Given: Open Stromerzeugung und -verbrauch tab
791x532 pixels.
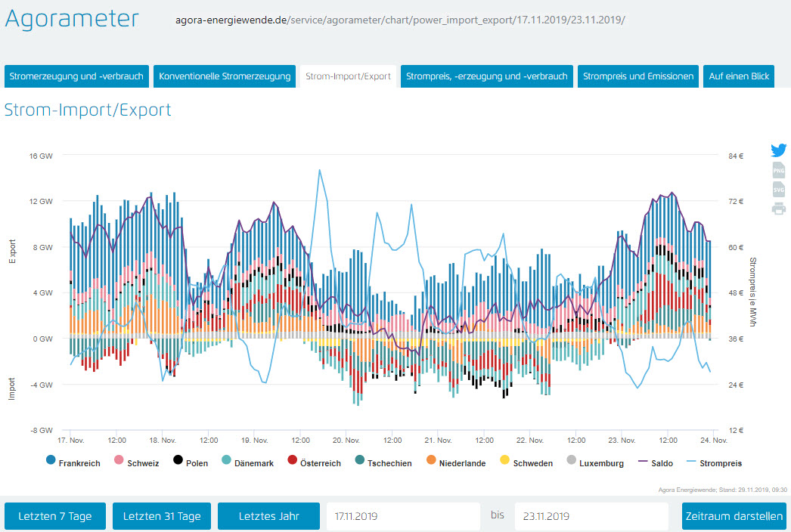Looking at the screenshot, I should point(76,76).
